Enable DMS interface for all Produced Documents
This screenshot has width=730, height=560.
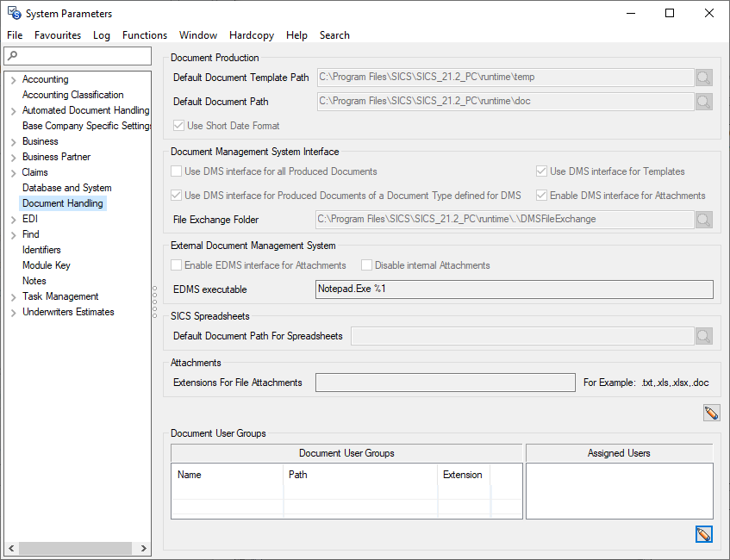point(178,171)
